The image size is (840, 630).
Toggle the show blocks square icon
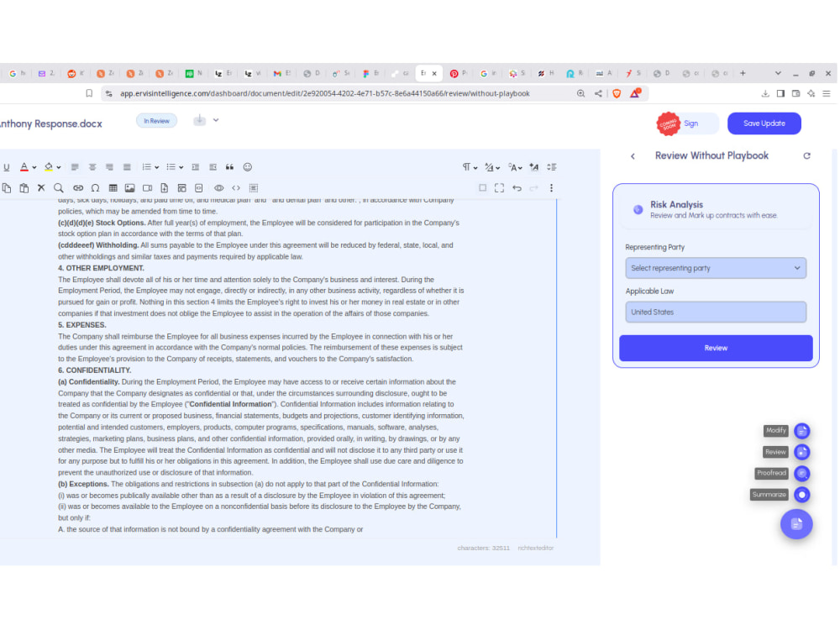click(x=483, y=188)
